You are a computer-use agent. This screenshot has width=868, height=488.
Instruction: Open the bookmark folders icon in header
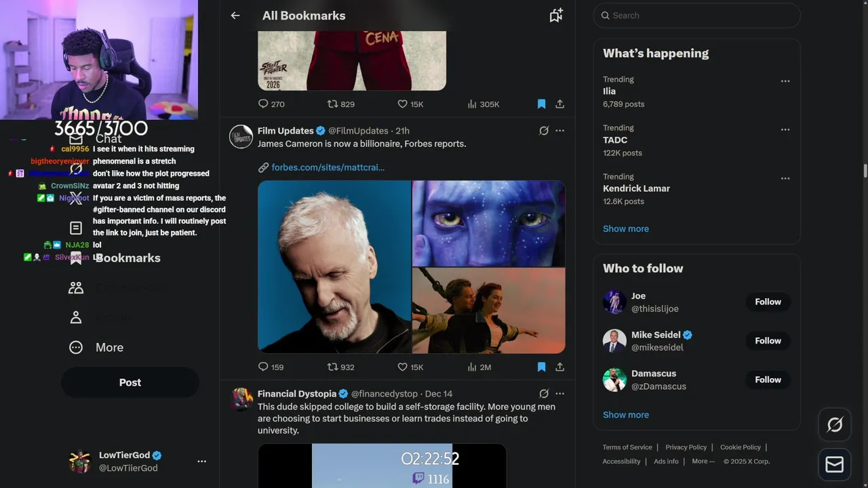[x=556, y=16]
